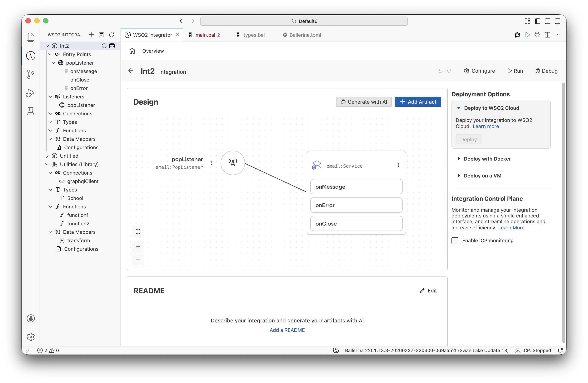Close the WSO2 Integrator tab
This screenshot has height=383, width=588.
tap(178, 35)
